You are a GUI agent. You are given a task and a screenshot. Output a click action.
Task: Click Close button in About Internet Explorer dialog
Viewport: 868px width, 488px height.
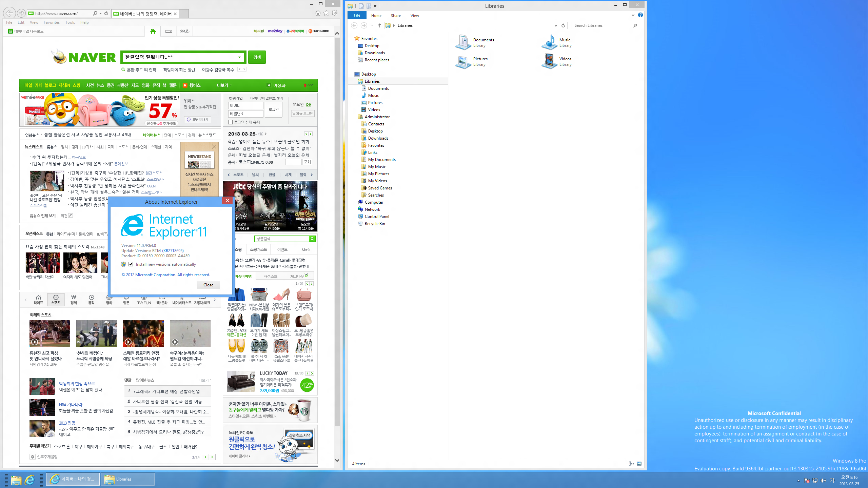coord(209,284)
